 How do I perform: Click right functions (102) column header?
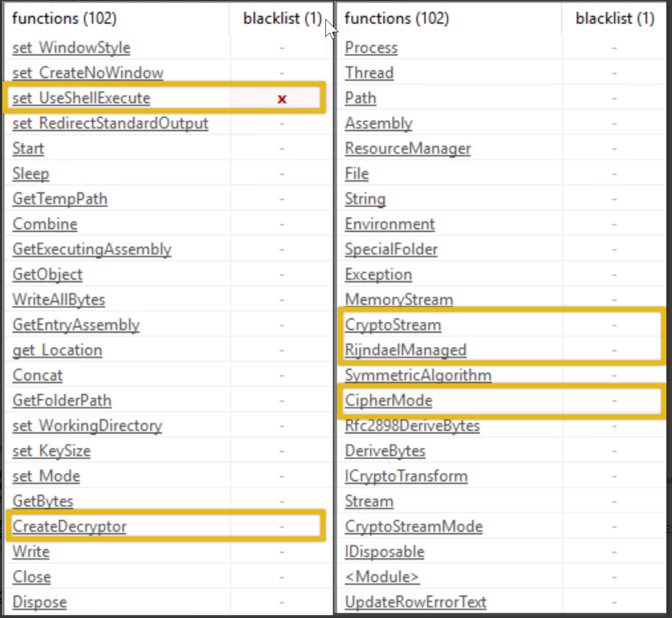397,19
